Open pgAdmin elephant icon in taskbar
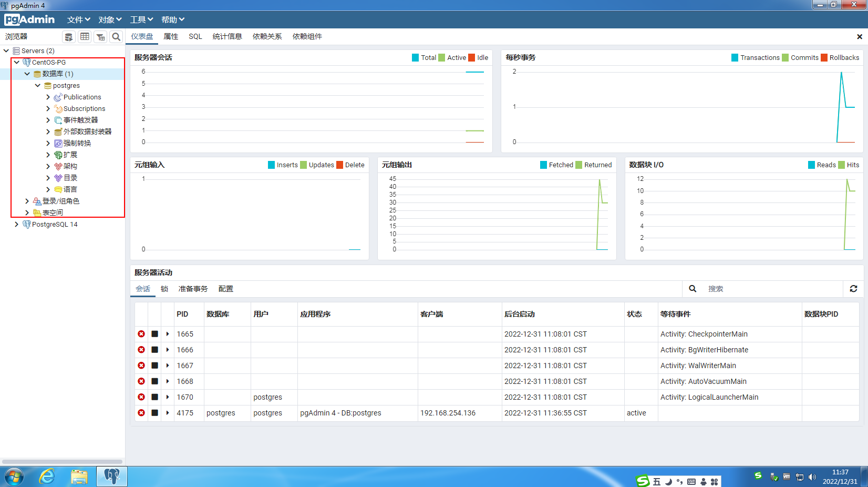The image size is (868, 487). click(x=111, y=476)
